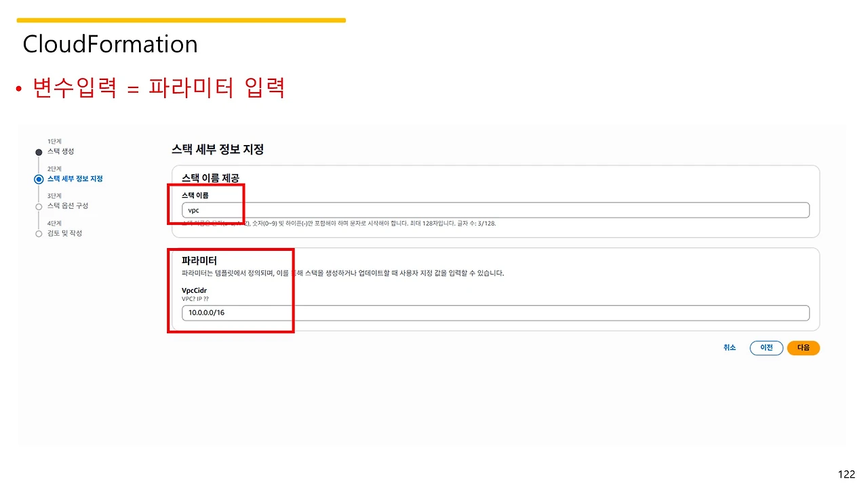Click the VpcCidr parameter label
Viewport: 868px width, 488px height.
pyautogui.click(x=194, y=291)
